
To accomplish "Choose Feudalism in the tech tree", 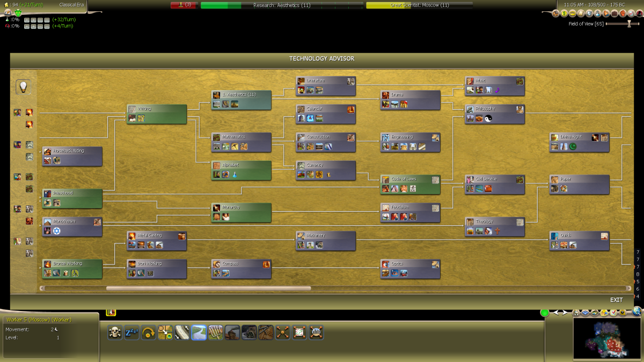I will [x=411, y=212].
